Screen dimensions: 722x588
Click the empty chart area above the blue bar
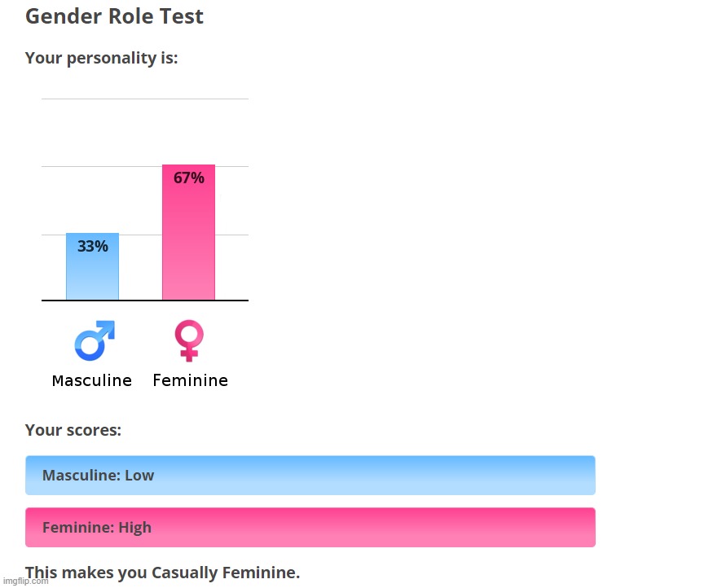pos(93,165)
